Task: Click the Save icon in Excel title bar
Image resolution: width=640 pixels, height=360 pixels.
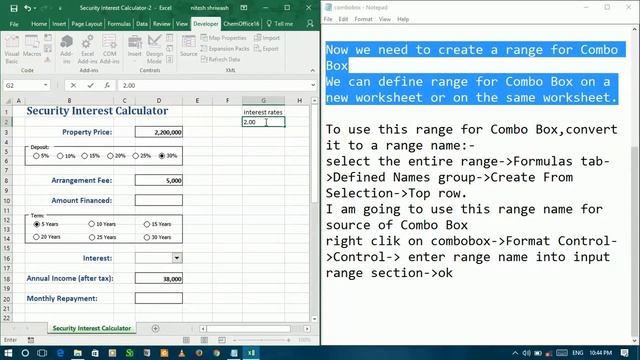Action: pyautogui.click(x=13, y=8)
